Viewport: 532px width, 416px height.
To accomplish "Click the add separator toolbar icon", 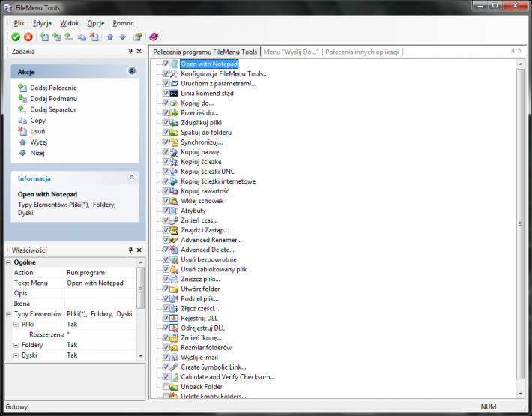I will pos(68,37).
